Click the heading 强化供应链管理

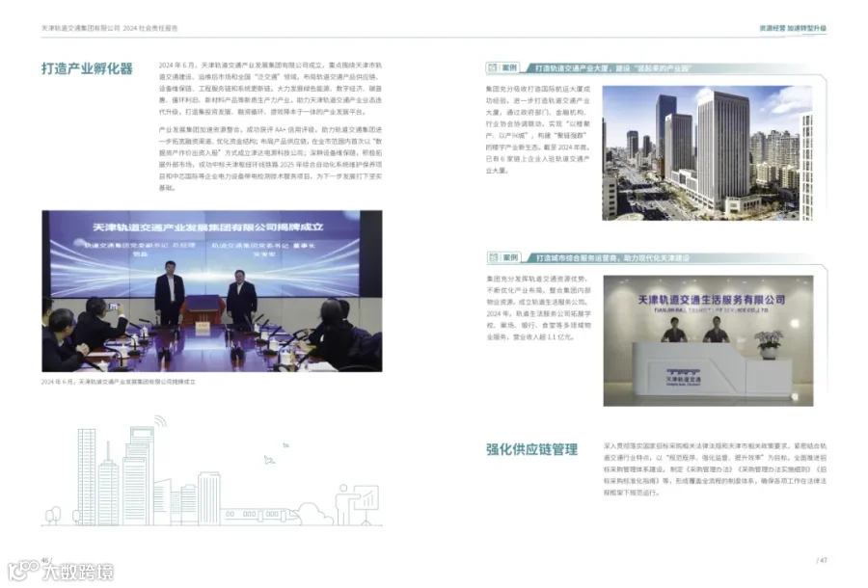click(x=531, y=450)
